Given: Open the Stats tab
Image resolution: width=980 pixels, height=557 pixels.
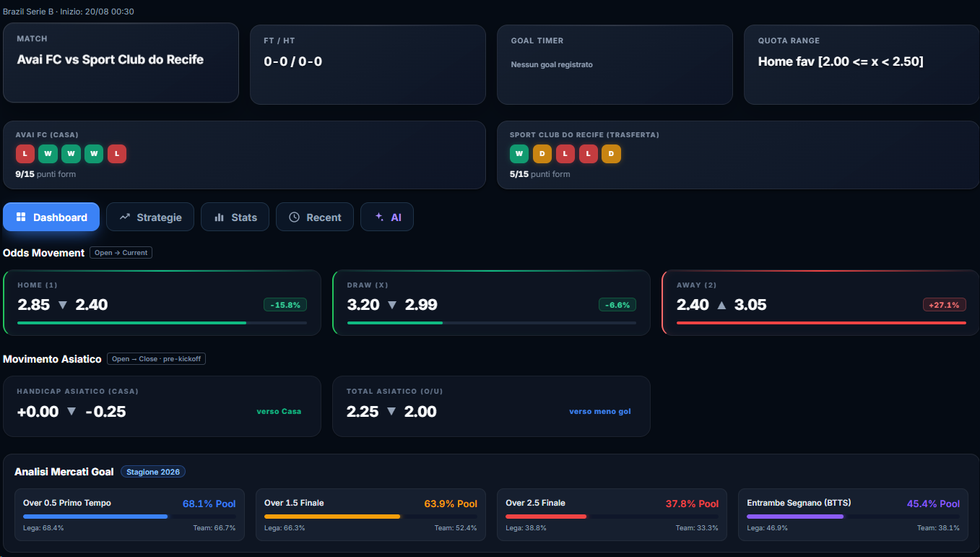Looking at the screenshot, I should coord(235,217).
